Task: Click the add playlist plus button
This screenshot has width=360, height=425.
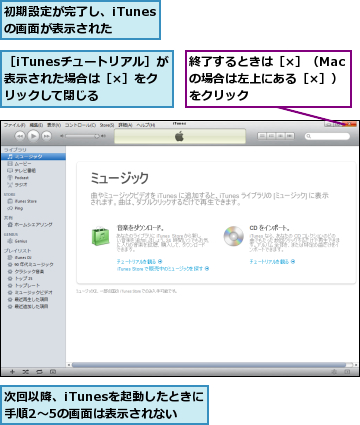Action: pos(12,372)
